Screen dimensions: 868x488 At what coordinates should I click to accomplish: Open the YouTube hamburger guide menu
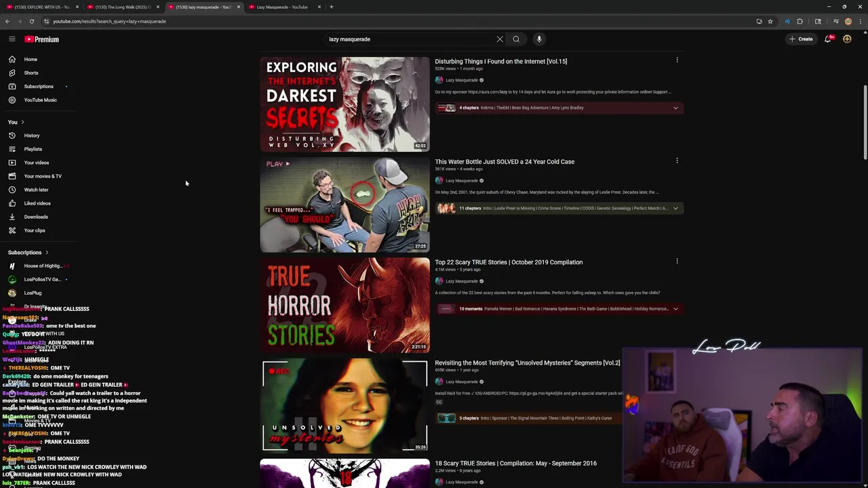click(x=12, y=39)
